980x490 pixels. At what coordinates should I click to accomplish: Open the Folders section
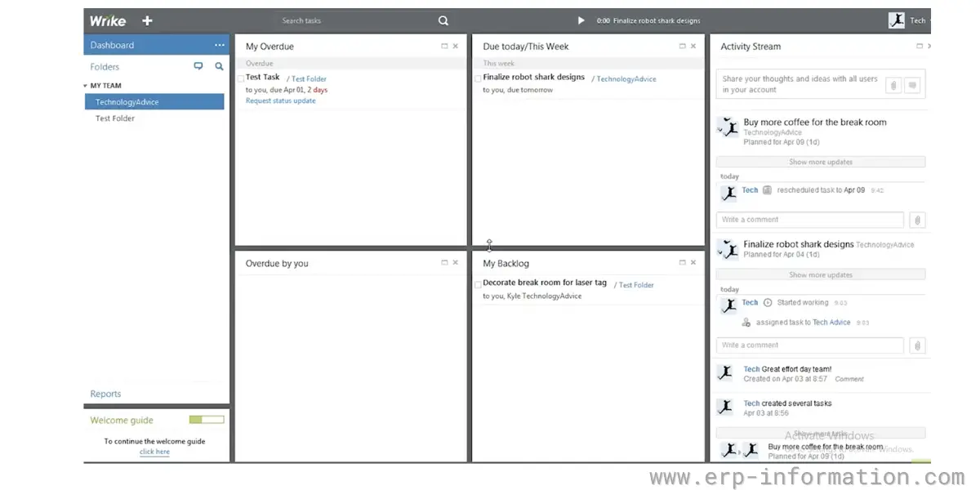(105, 67)
